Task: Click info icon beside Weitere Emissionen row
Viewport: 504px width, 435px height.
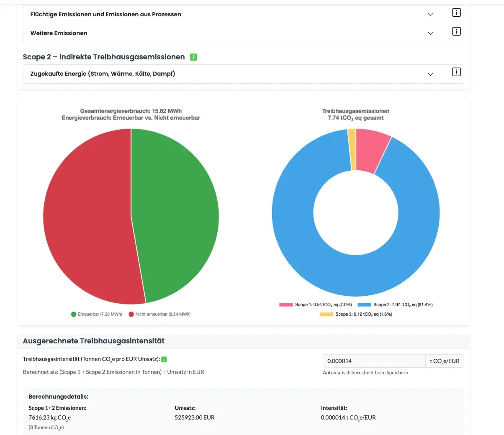Action: 456,31
